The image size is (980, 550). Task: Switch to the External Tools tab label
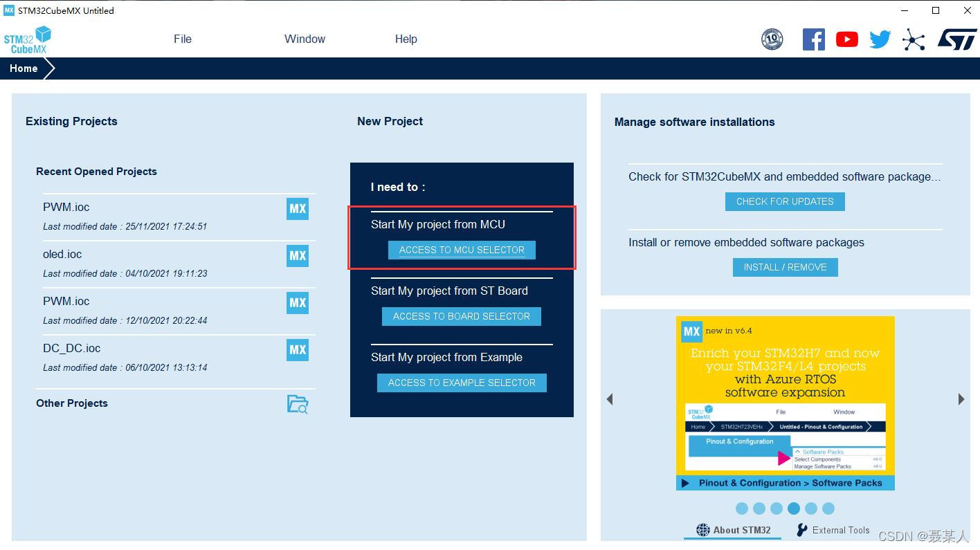[x=841, y=530]
